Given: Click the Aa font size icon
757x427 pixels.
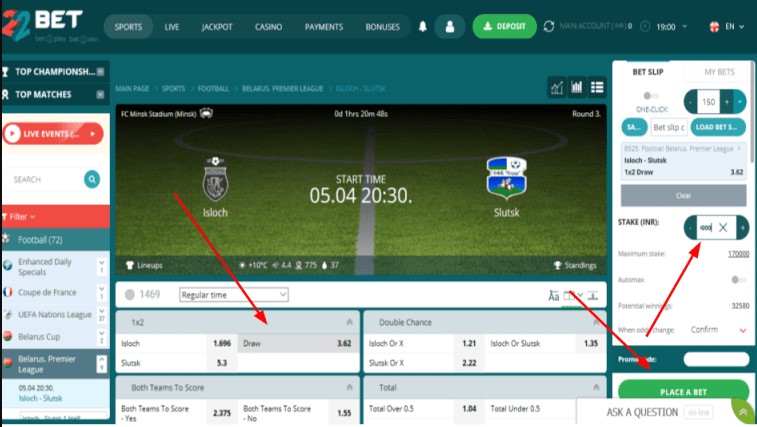Looking at the screenshot, I should pos(553,295).
